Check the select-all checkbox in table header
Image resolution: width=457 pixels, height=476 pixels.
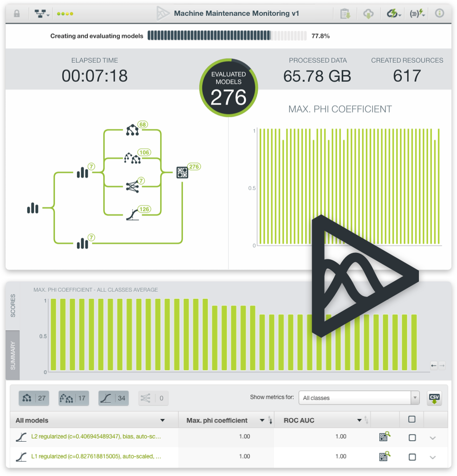pyautogui.click(x=412, y=419)
